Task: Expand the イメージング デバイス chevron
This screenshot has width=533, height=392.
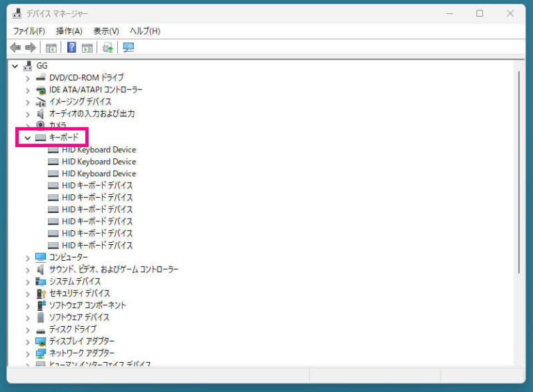Action: tap(28, 102)
